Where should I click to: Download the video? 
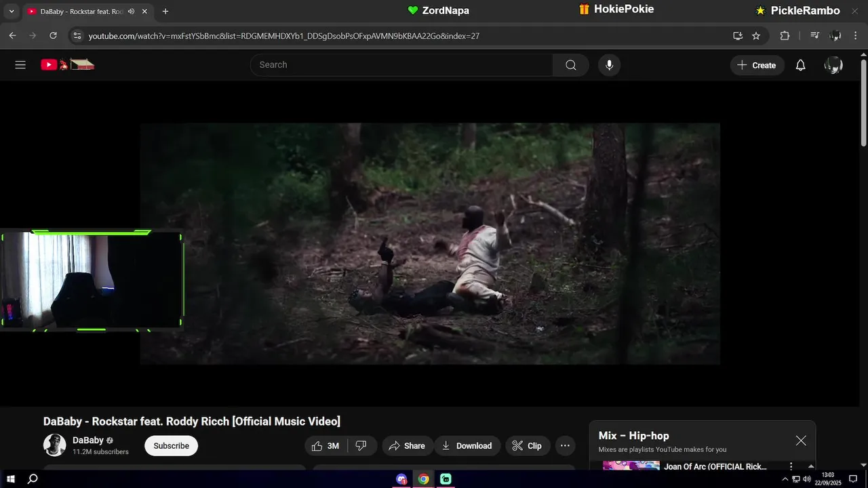coord(467,446)
